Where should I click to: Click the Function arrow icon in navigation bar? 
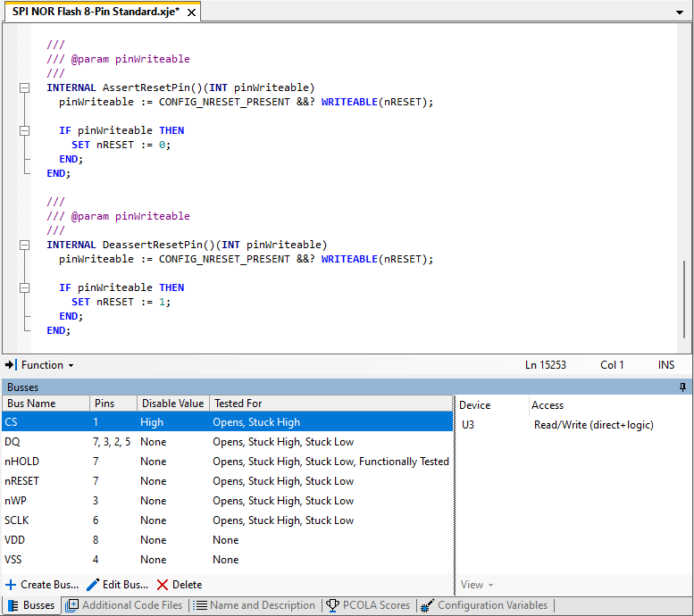point(11,365)
